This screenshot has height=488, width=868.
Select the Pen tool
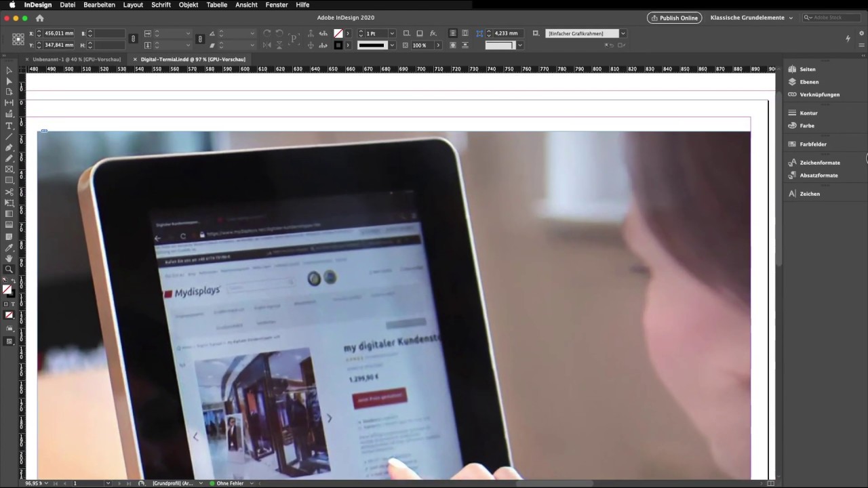click(x=9, y=147)
